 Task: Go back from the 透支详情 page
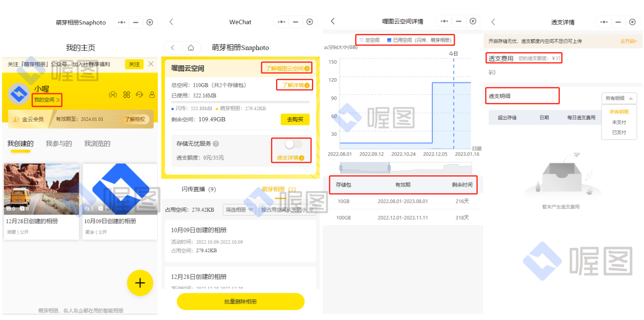[493, 22]
